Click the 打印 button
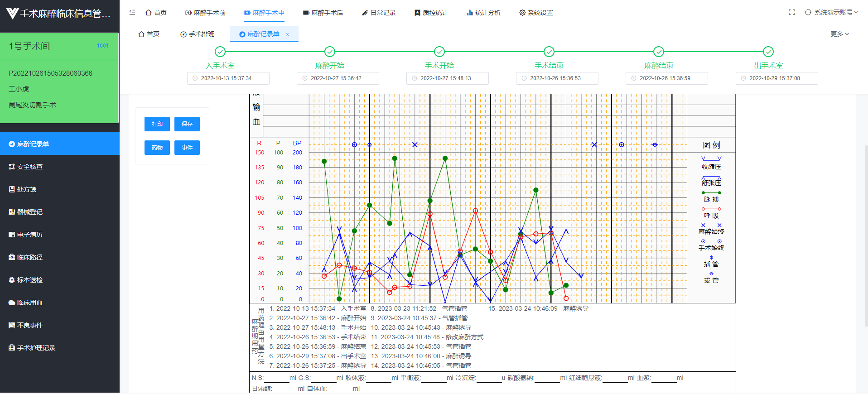 pos(157,124)
